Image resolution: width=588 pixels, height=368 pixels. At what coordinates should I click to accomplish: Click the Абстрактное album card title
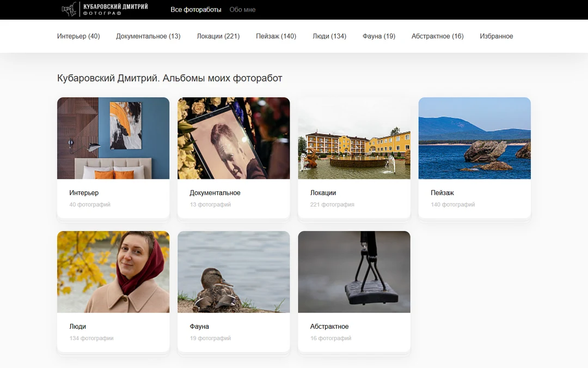click(329, 327)
